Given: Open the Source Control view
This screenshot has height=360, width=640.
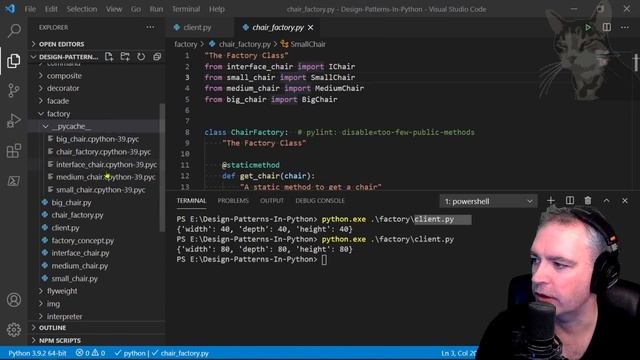Looking at the screenshot, I should [x=14, y=90].
